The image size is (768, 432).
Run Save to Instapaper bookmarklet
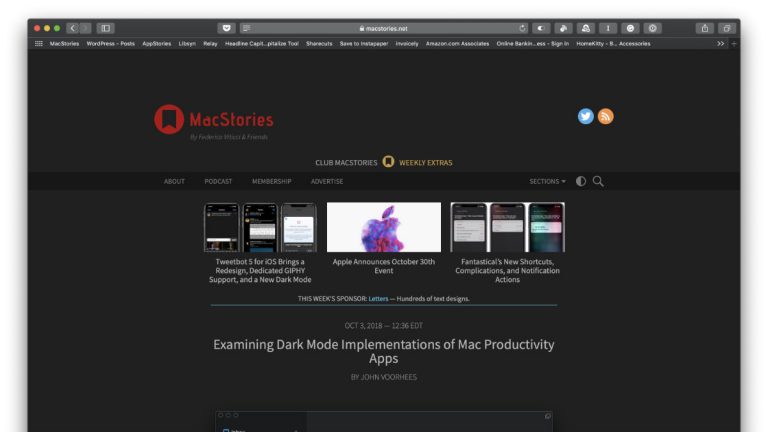(364, 44)
